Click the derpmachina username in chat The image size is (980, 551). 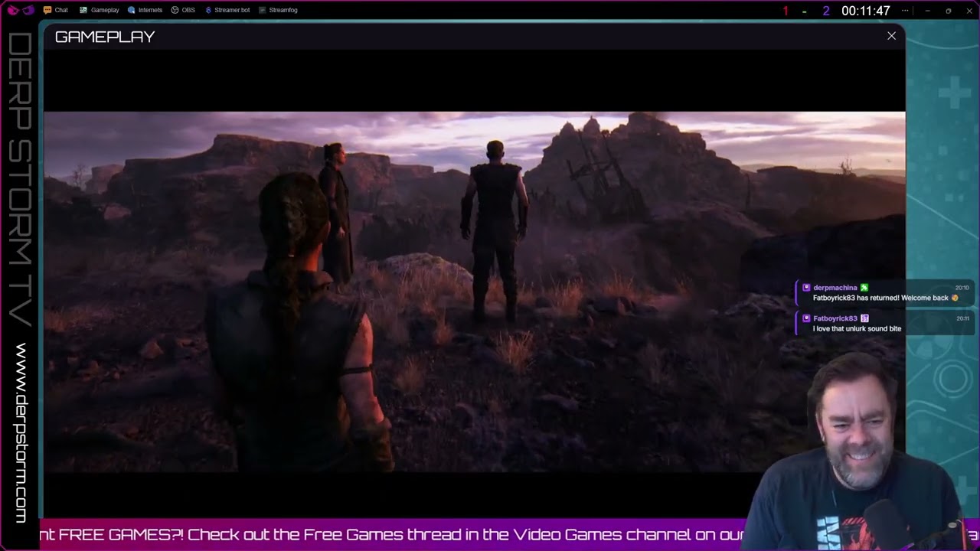point(835,288)
